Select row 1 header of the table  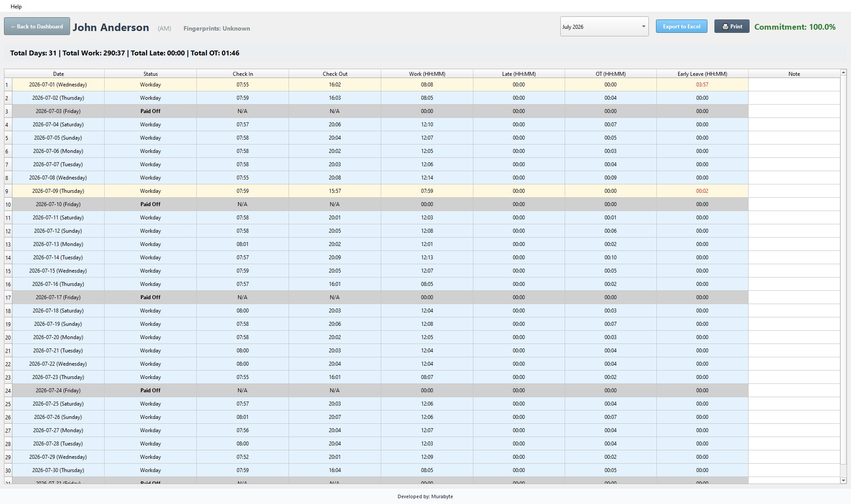pos(8,85)
